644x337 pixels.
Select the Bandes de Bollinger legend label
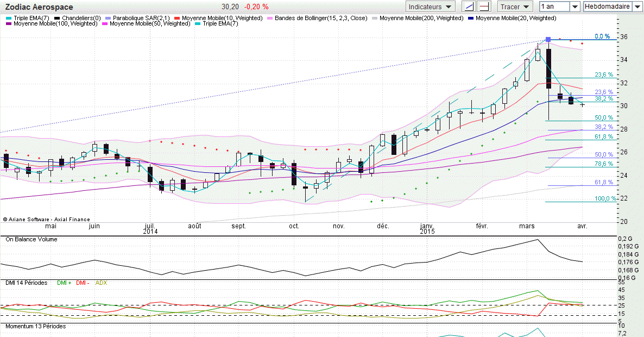(x=321, y=18)
